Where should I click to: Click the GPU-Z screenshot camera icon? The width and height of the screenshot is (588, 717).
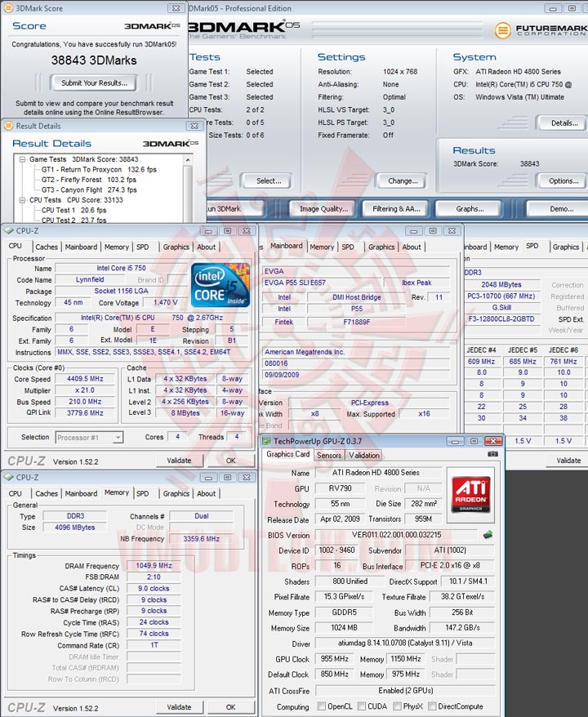(x=492, y=454)
